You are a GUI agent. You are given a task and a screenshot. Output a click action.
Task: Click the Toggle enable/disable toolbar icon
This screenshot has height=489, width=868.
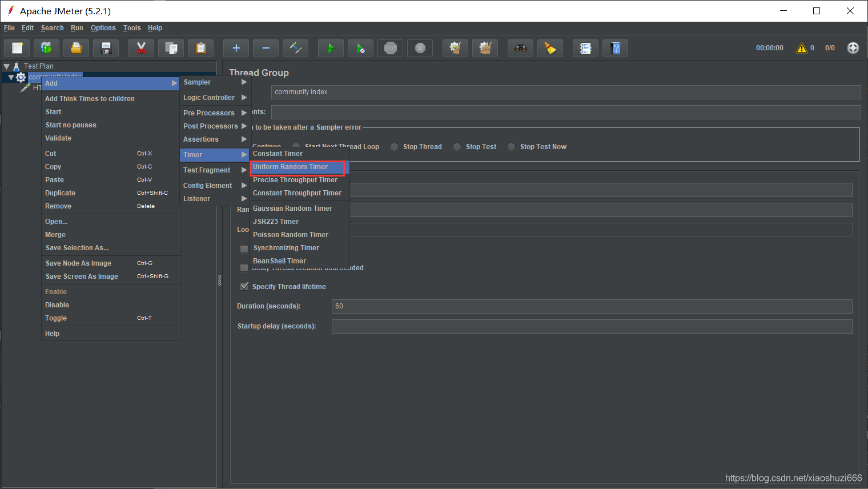point(296,48)
